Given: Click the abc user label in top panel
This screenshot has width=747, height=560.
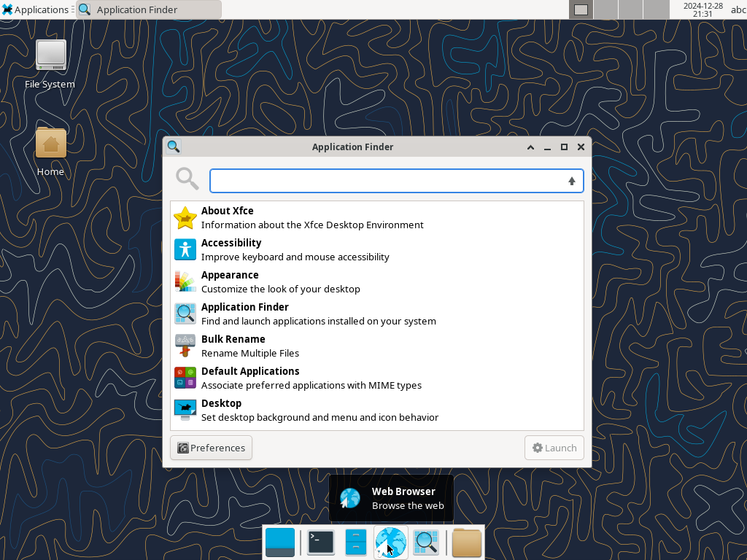Looking at the screenshot, I should coord(738,9).
